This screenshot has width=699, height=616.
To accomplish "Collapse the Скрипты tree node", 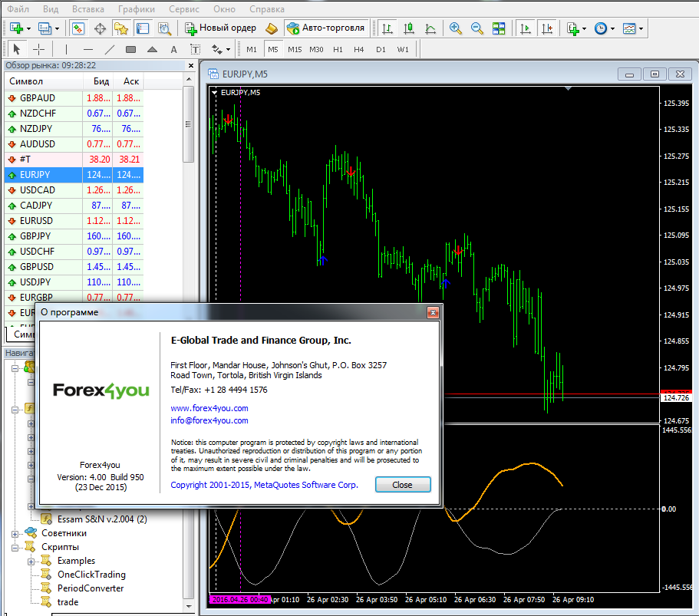I will point(15,548).
